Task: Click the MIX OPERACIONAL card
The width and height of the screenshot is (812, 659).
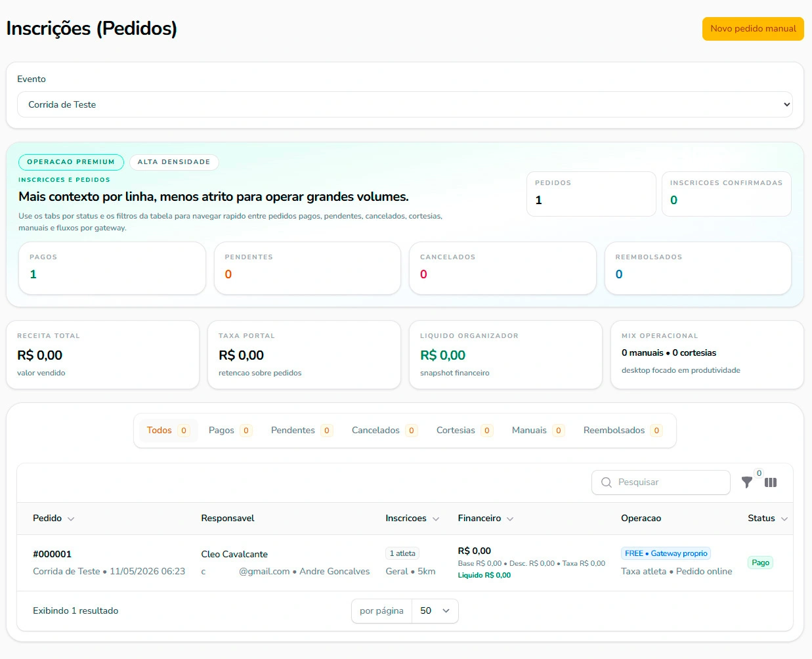Action: click(x=707, y=354)
